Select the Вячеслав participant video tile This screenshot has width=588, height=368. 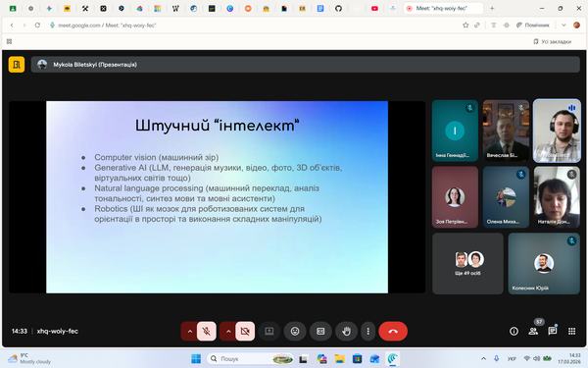(x=506, y=131)
